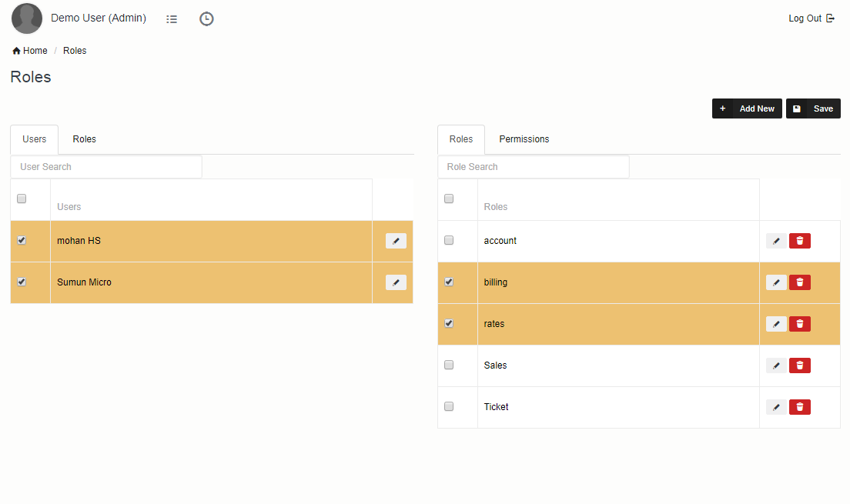The image size is (850, 504).
Task: Edit the Ticket role via pencil icon
Action: (x=776, y=407)
